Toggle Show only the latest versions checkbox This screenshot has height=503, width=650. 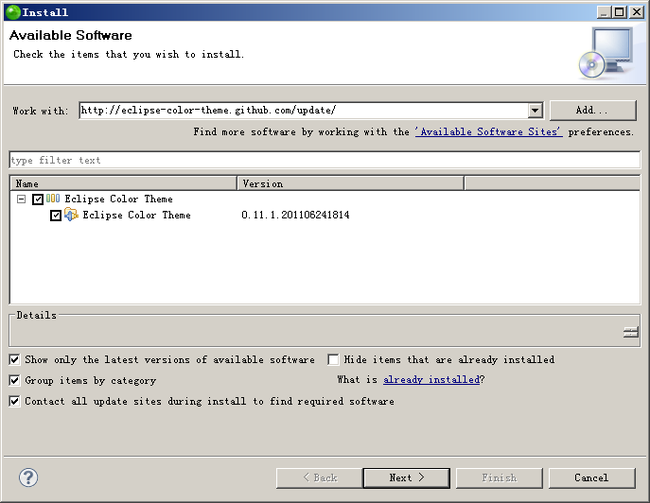tap(15, 360)
